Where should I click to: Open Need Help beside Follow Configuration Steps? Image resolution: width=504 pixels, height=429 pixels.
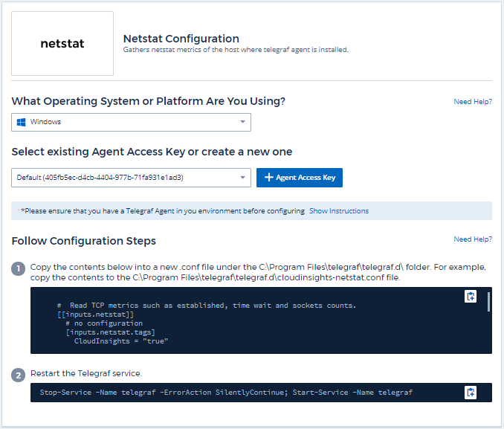click(473, 239)
